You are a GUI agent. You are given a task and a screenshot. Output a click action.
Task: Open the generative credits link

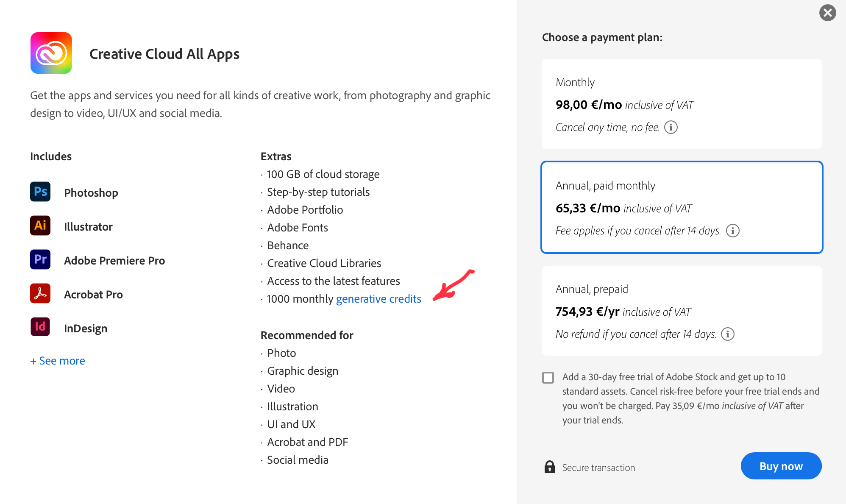(378, 298)
